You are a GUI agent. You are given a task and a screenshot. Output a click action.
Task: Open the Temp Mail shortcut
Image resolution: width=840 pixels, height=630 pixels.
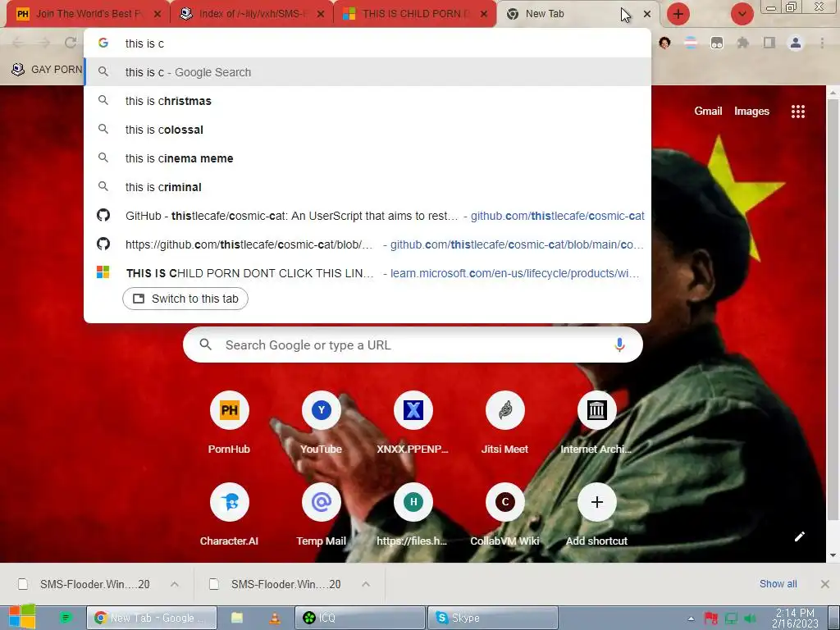[322, 503]
